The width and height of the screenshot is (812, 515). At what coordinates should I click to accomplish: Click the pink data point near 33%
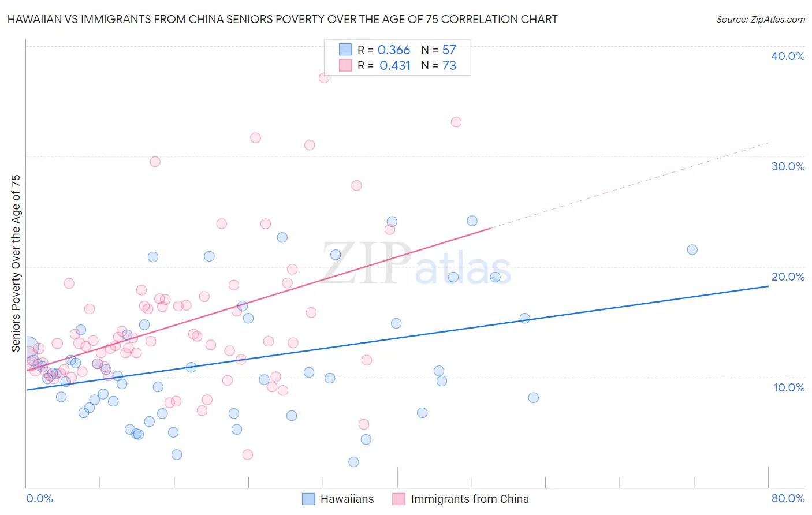[x=456, y=122]
